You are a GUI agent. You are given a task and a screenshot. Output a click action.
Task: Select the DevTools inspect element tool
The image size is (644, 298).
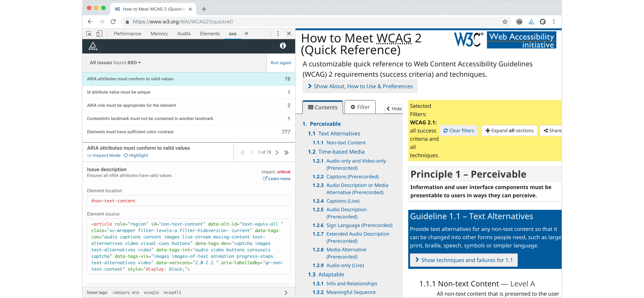89,34
